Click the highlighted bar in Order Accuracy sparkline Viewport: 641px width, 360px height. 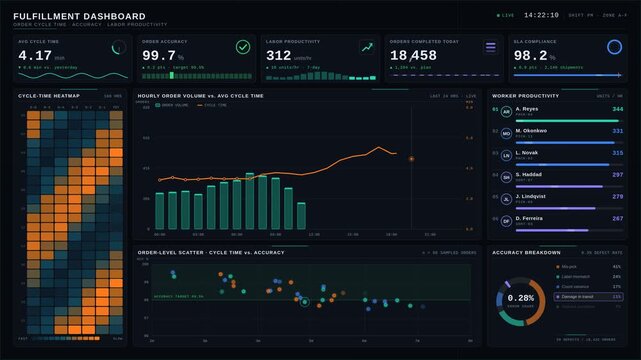172,76
